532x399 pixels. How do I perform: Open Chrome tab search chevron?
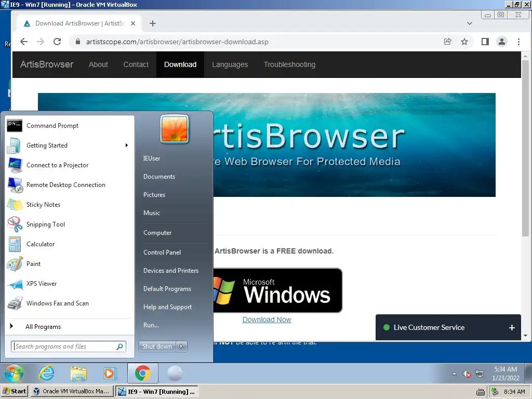click(470, 23)
